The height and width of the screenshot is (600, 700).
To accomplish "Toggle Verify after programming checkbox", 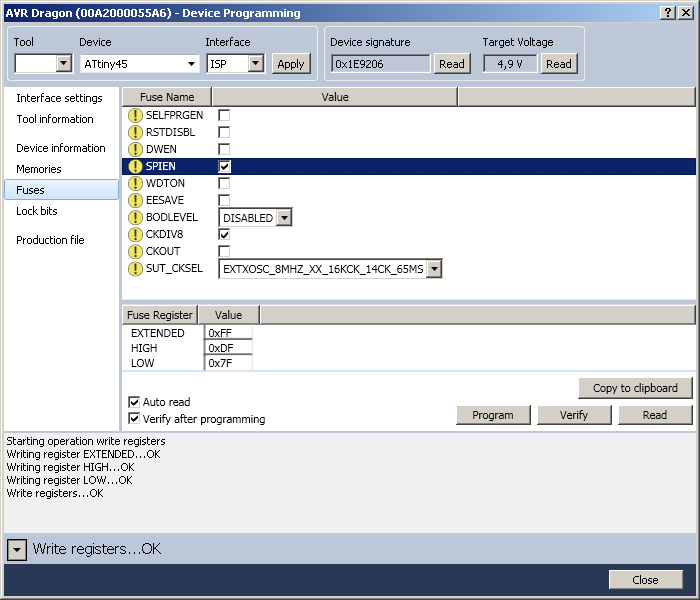I will [x=134, y=419].
